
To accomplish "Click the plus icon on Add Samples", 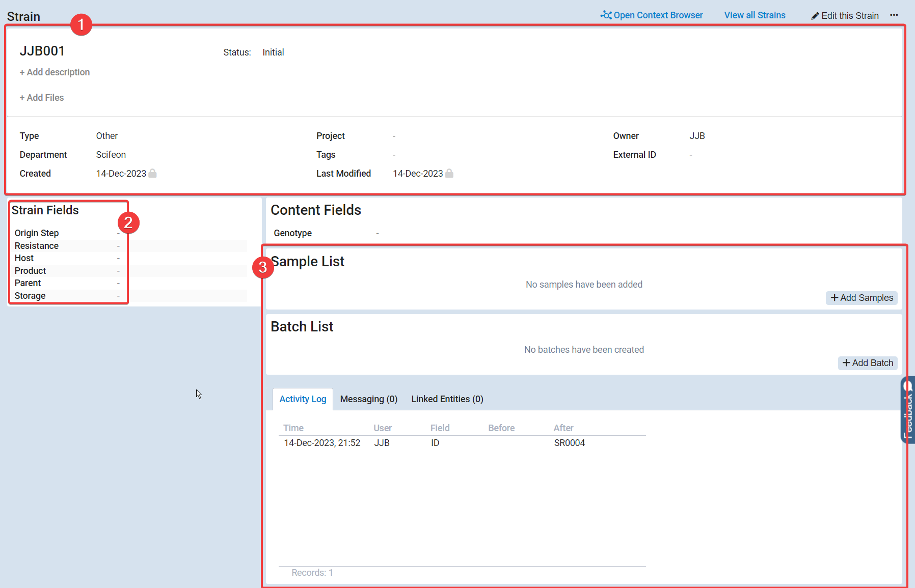I will (x=834, y=298).
